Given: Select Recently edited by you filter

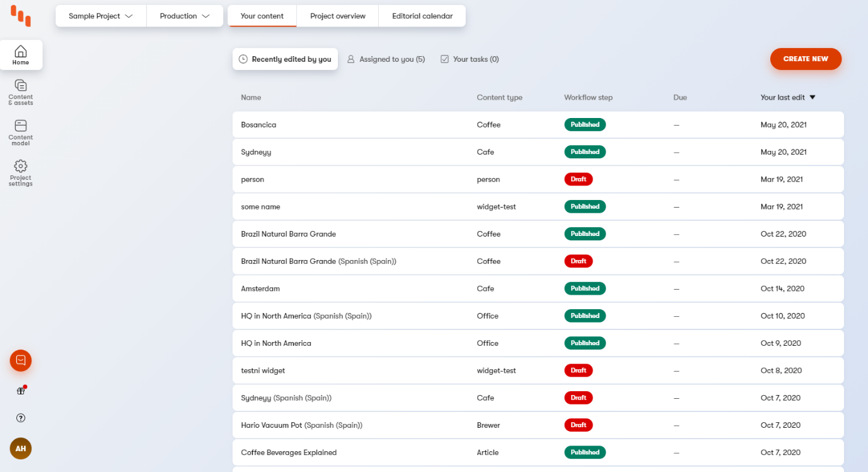Looking at the screenshot, I should pyautogui.click(x=285, y=59).
